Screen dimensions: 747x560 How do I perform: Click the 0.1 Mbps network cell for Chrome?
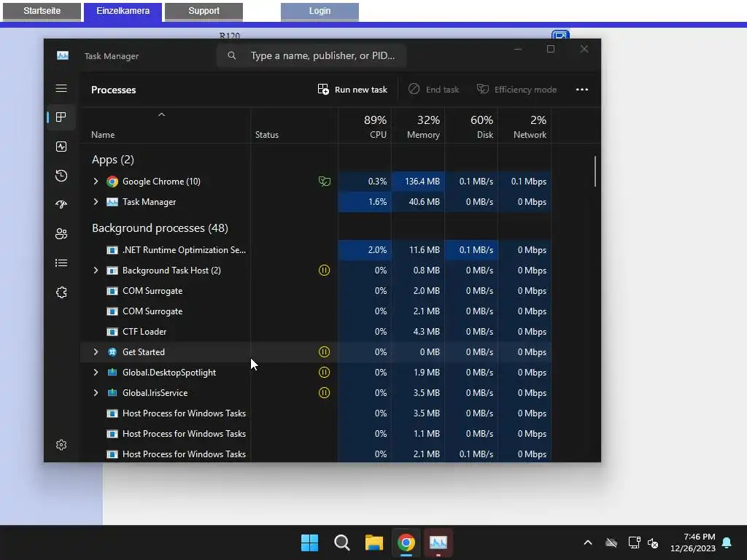click(525, 182)
